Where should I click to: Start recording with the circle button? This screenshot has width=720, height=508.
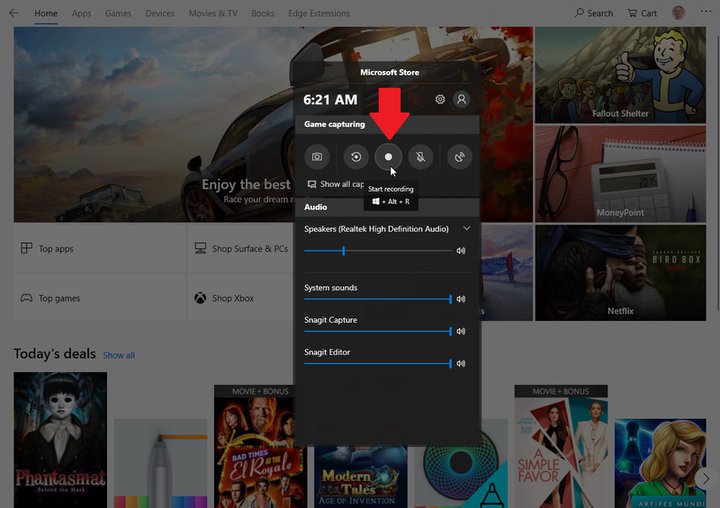click(x=388, y=157)
